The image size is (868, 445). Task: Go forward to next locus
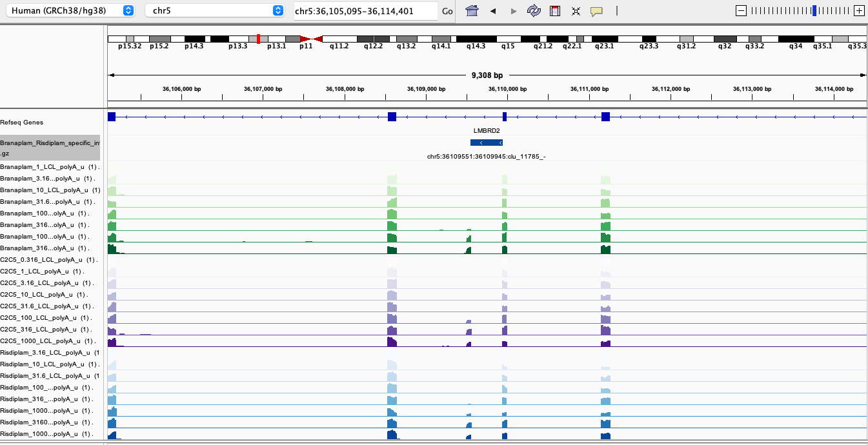[x=514, y=11]
